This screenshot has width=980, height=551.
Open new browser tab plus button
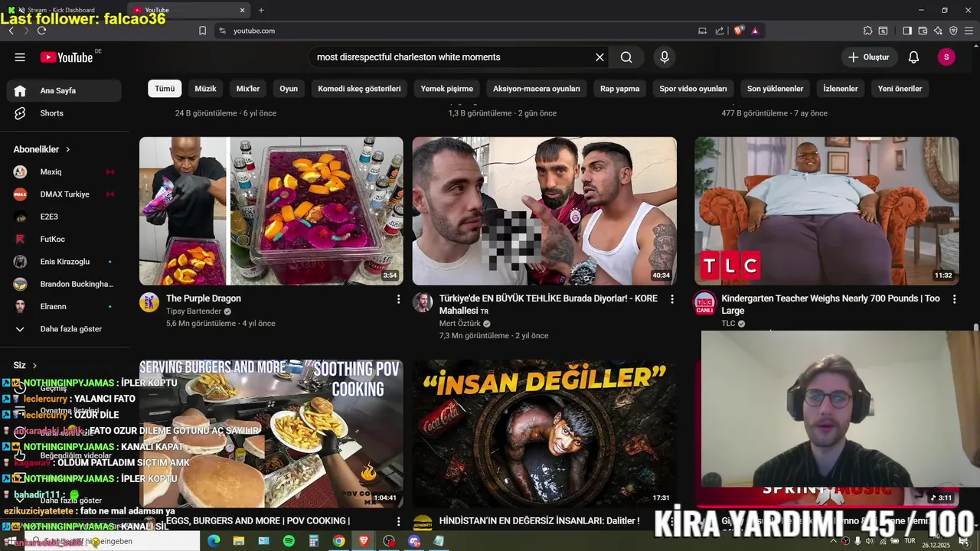coord(261,10)
